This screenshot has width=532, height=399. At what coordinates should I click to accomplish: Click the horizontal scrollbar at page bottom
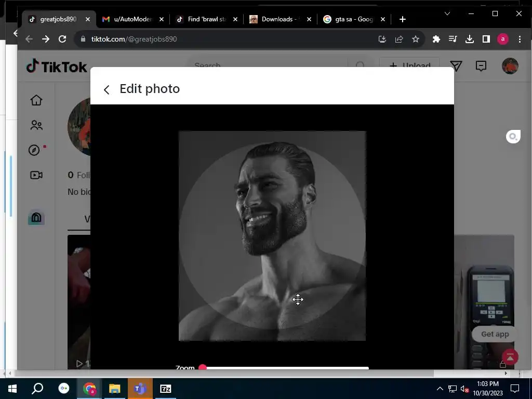(223, 373)
